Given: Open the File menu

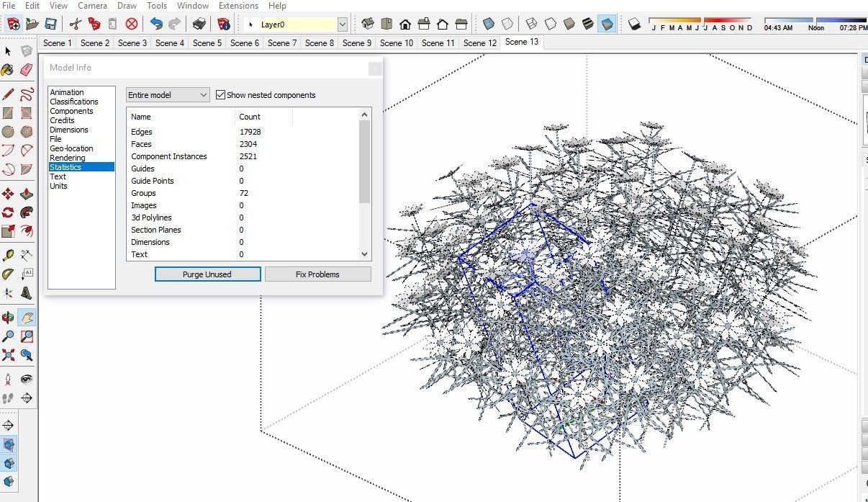Looking at the screenshot, I should 9,6.
